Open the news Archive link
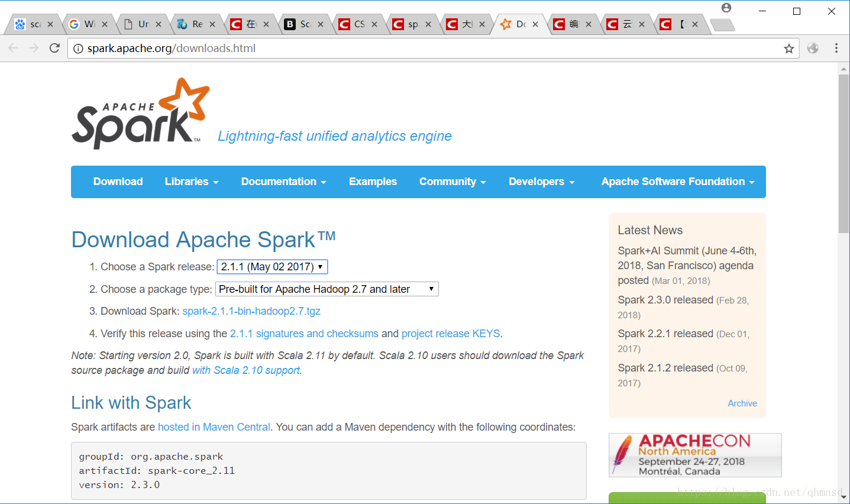The height and width of the screenshot is (504, 850). [742, 403]
